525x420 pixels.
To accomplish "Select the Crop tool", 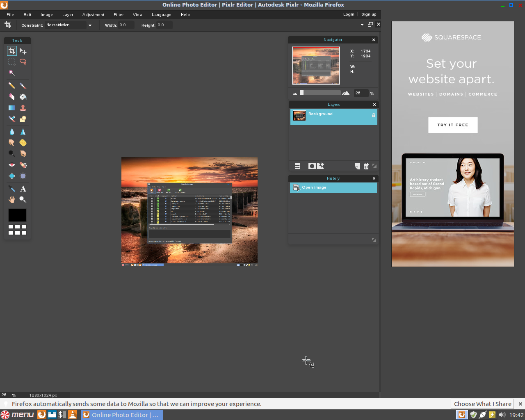I will [12, 51].
